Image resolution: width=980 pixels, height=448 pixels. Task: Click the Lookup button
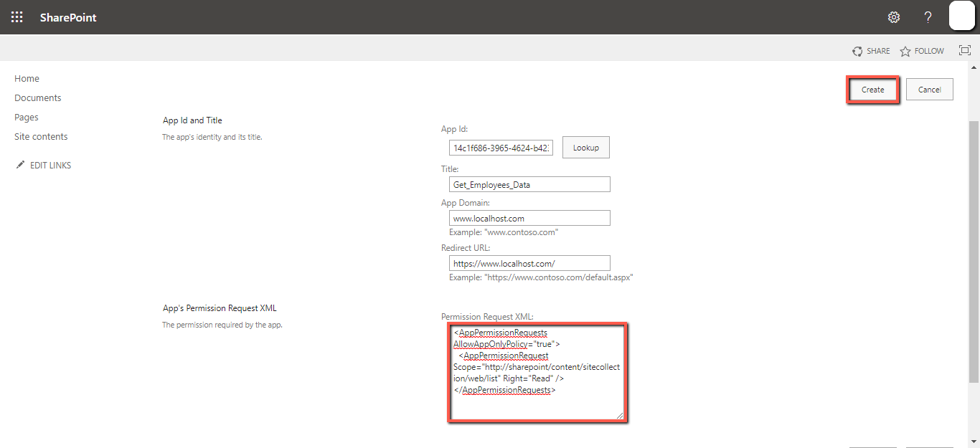point(586,148)
